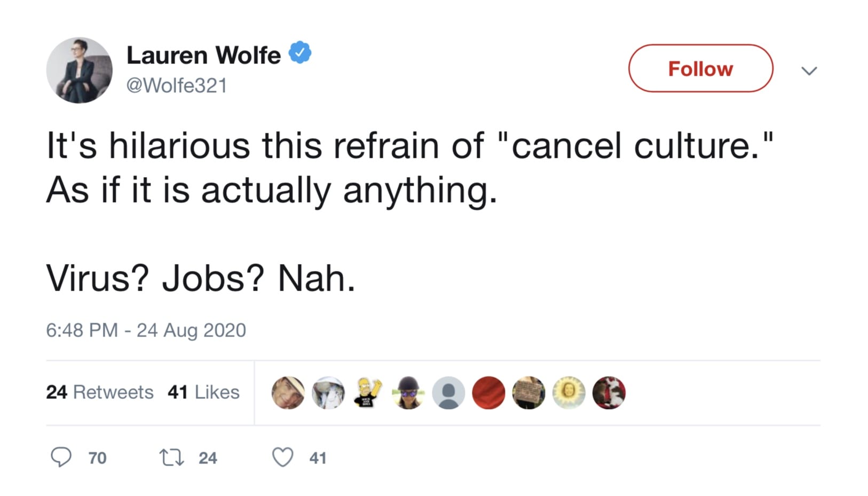
Task: Open the default gray silhouette liker avatar
Action: (x=448, y=393)
